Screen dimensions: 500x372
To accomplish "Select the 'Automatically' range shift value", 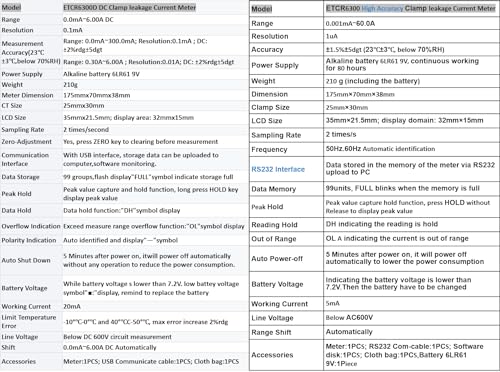I will tap(349, 332).
